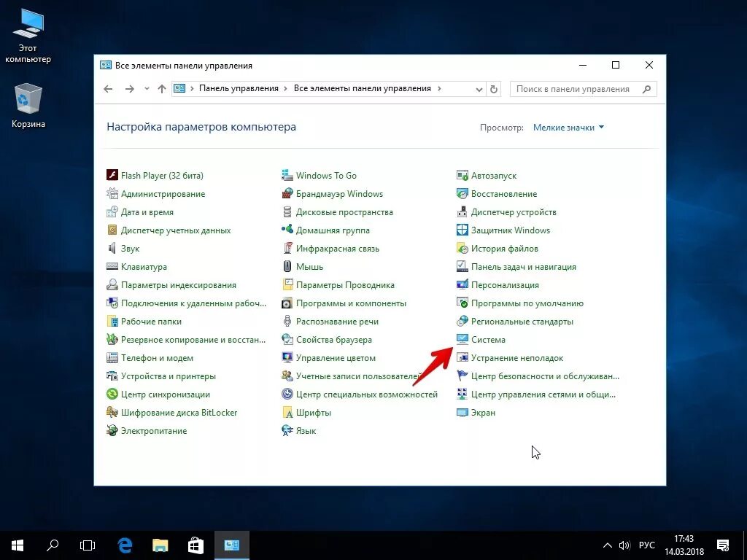The image size is (747, 560).
Task: Click the Электропитание power icon
Action: tap(112, 430)
